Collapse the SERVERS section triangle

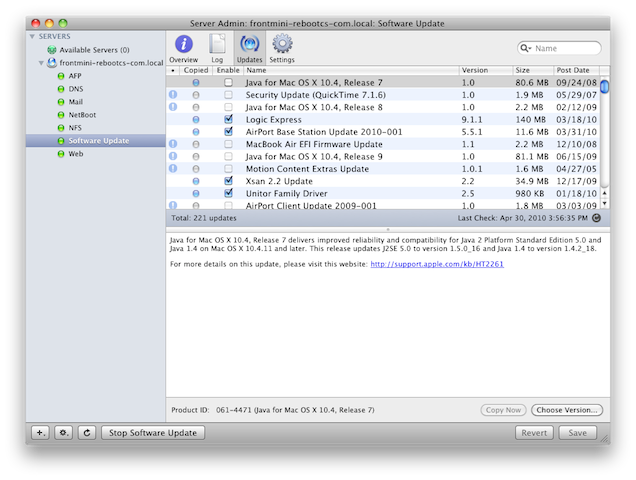point(31,36)
